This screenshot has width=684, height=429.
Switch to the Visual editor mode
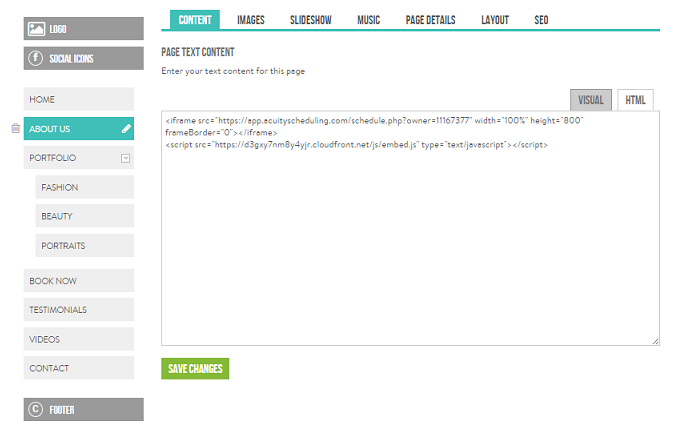(x=590, y=100)
